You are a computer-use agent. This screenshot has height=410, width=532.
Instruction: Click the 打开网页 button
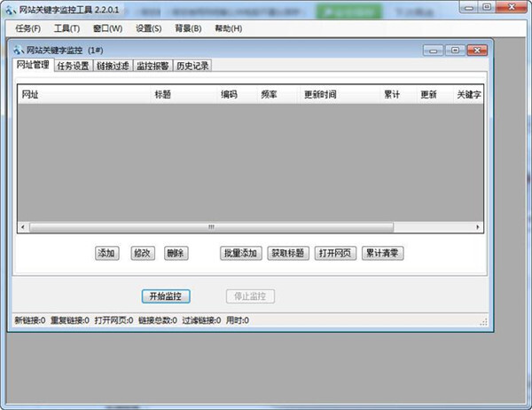[335, 253]
